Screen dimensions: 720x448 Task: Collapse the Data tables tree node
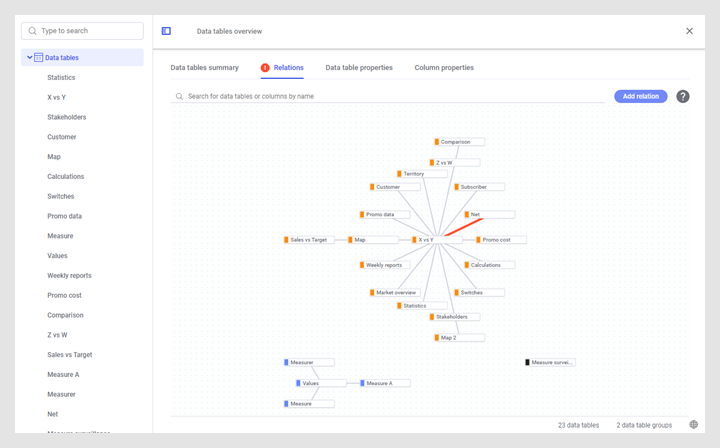[x=30, y=58]
